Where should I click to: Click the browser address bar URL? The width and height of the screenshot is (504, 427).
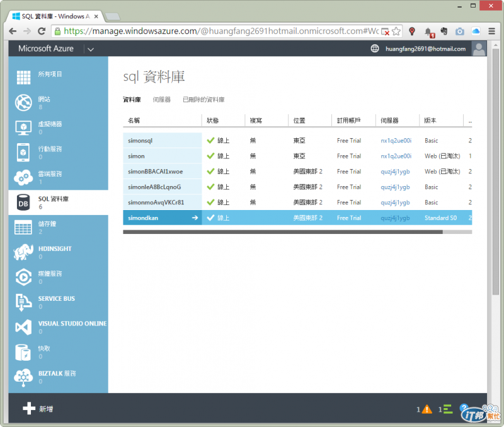click(x=221, y=31)
